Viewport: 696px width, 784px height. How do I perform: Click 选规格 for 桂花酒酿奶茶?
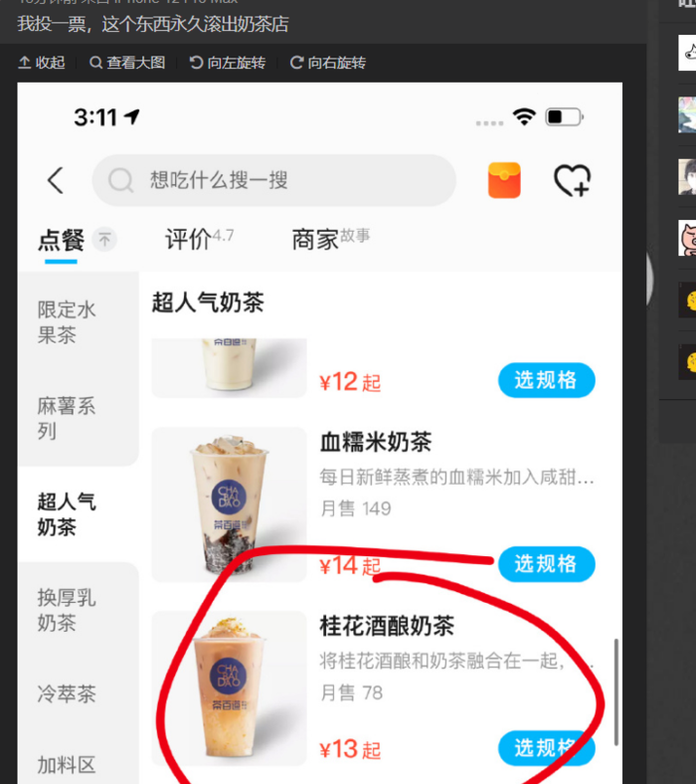pos(547,748)
